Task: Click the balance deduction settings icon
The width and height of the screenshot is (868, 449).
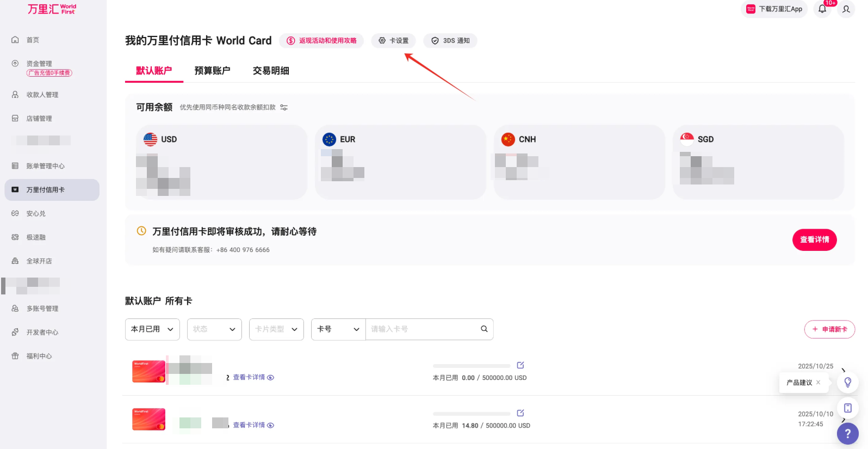Action: (x=284, y=108)
